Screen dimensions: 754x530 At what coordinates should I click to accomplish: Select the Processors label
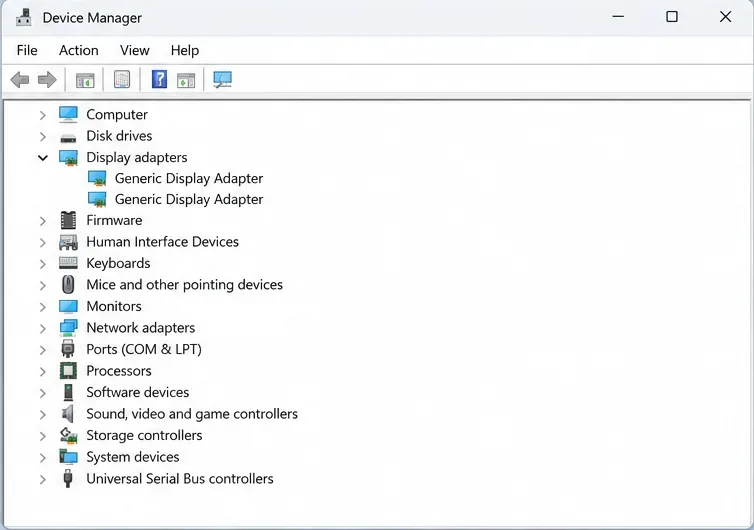pyautogui.click(x=119, y=371)
